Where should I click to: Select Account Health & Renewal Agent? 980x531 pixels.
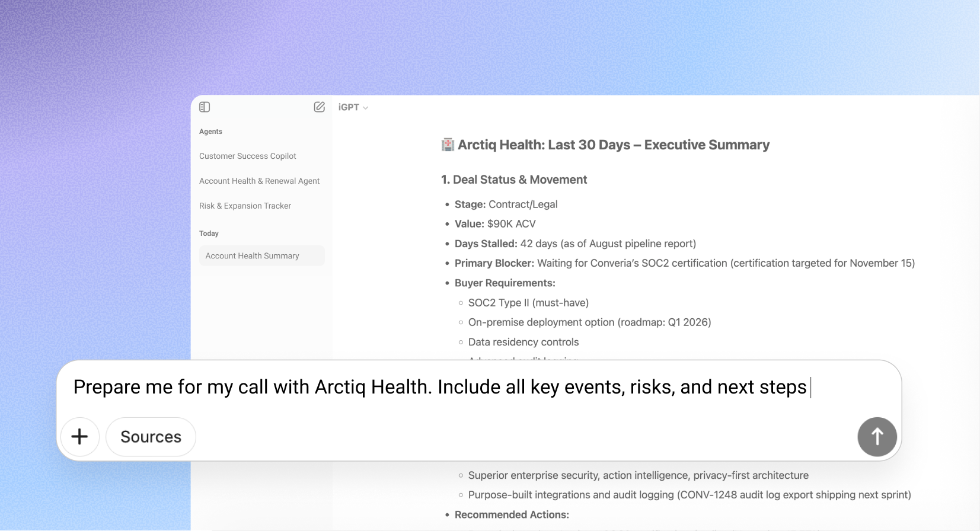pos(259,181)
